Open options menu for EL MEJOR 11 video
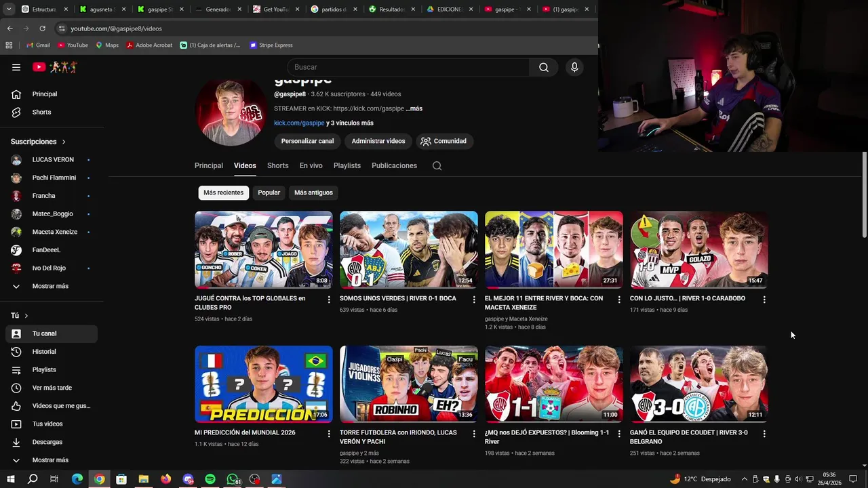This screenshot has width=868, height=488. coord(619,300)
